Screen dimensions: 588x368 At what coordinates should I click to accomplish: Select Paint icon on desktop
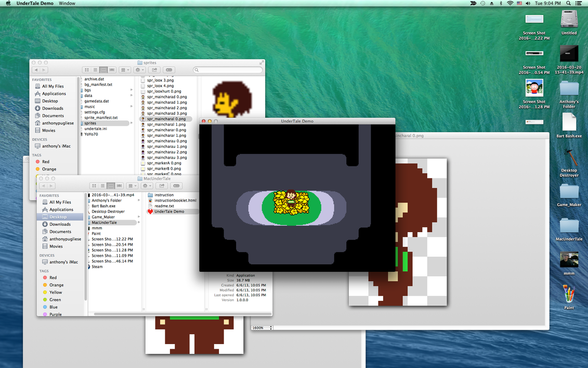tap(569, 294)
